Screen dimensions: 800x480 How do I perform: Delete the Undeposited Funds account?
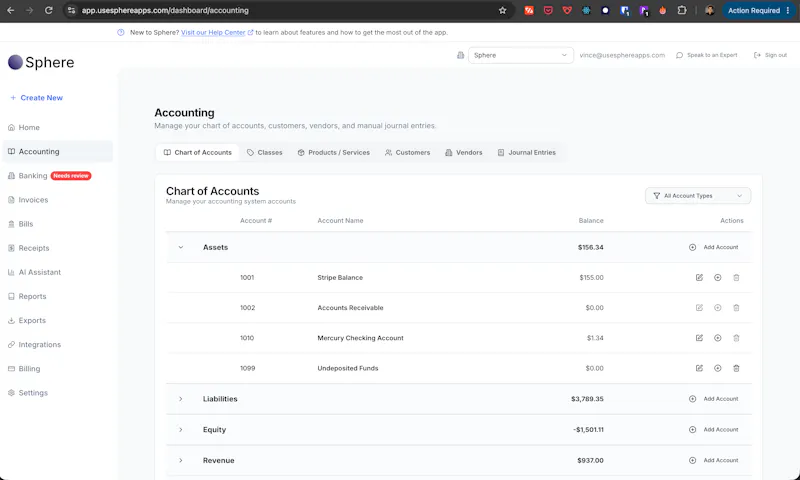[736, 368]
